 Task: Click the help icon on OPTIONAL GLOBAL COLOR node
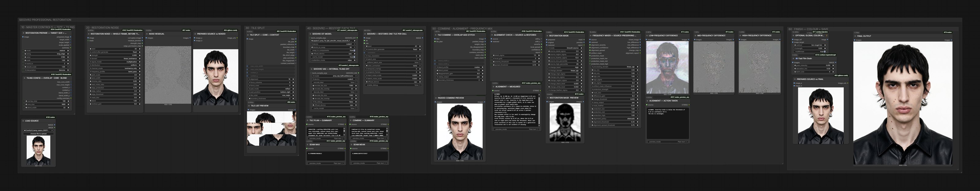pyautogui.click(x=827, y=36)
